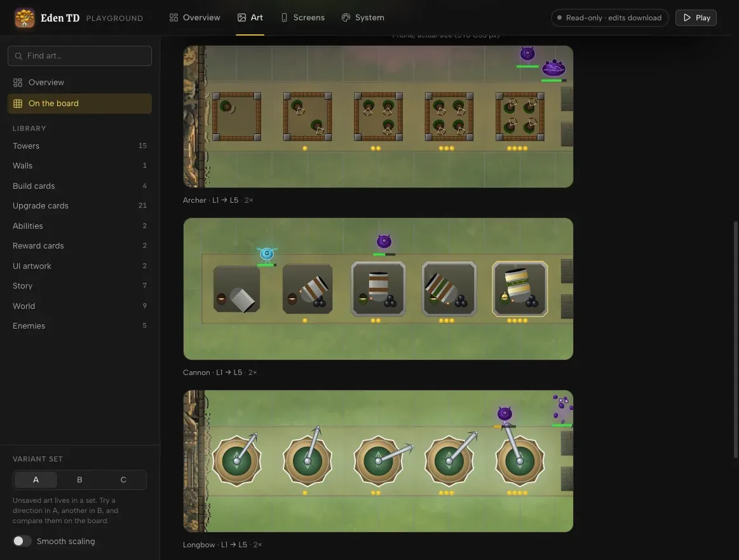Click the Screens tab phone icon

(284, 17)
